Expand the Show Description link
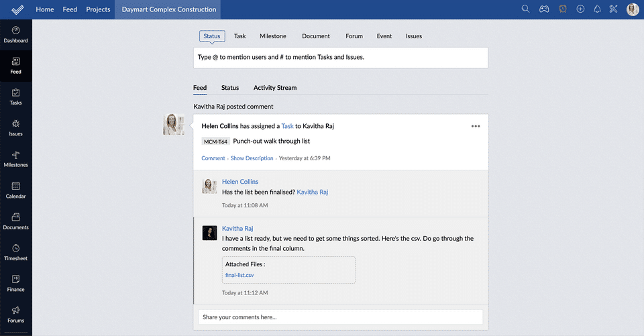The width and height of the screenshot is (644, 336). [x=252, y=158]
